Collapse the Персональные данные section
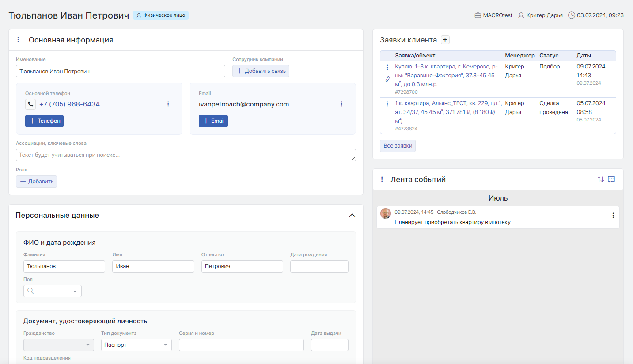The width and height of the screenshot is (633, 364). tap(352, 216)
